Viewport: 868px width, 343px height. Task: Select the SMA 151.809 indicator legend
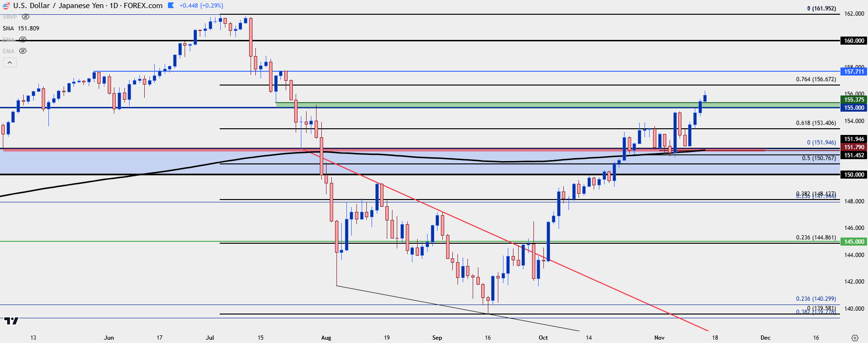tap(21, 28)
